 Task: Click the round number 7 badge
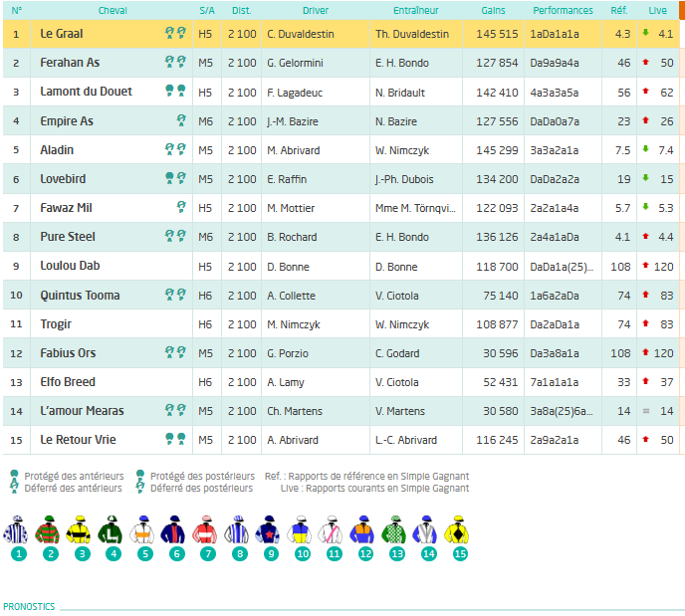click(x=208, y=554)
